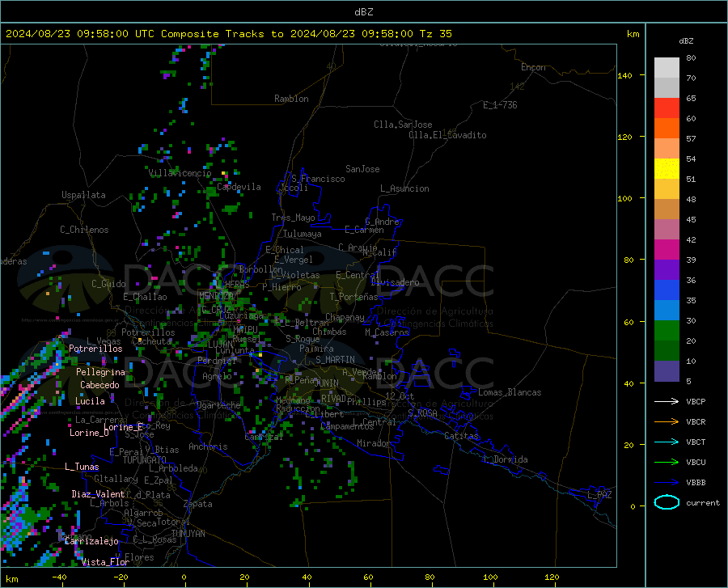The width and height of the screenshot is (728, 588).
Task: Click the green VBCU arrow legend icon
Action: [x=667, y=463]
